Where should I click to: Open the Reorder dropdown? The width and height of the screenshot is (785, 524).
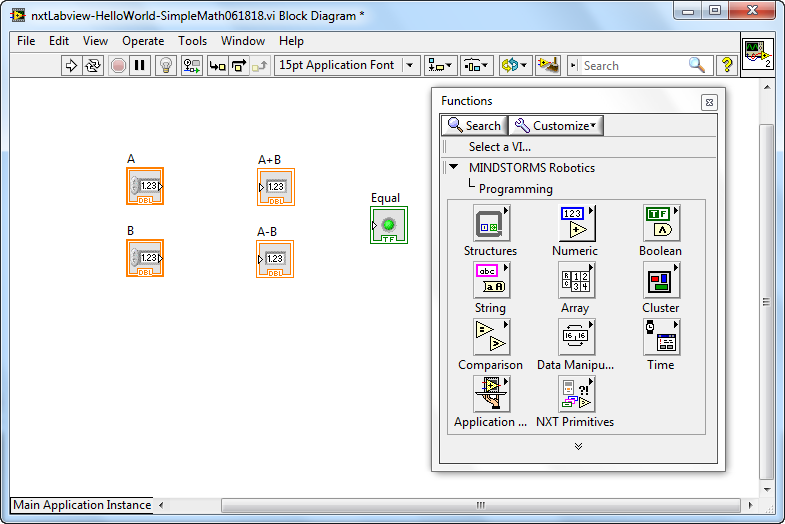(x=515, y=66)
